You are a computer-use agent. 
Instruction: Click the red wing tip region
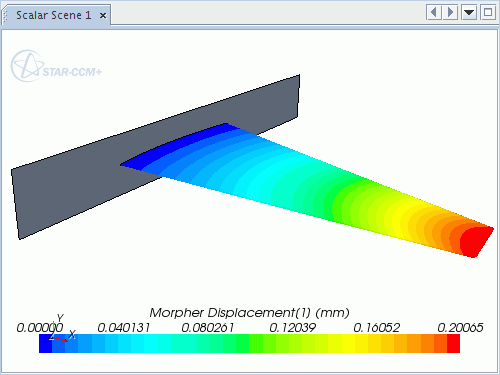[475, 241]
